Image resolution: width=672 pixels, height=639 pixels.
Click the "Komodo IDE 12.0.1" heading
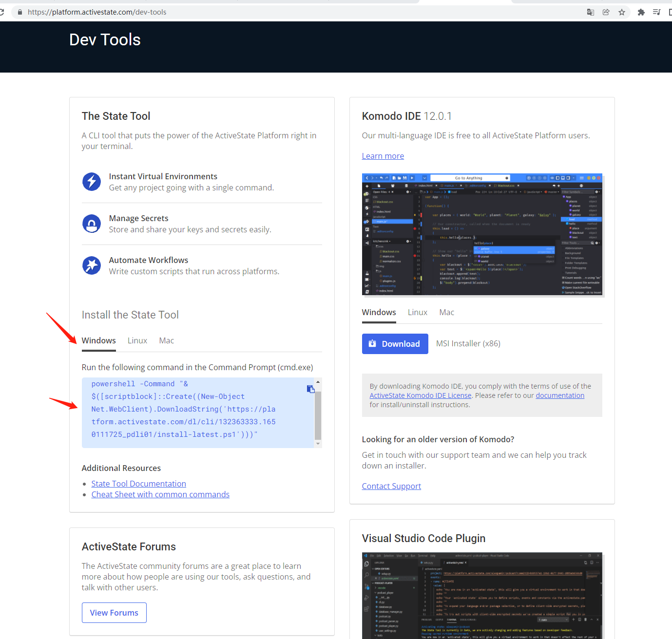(x=407, y=116)
